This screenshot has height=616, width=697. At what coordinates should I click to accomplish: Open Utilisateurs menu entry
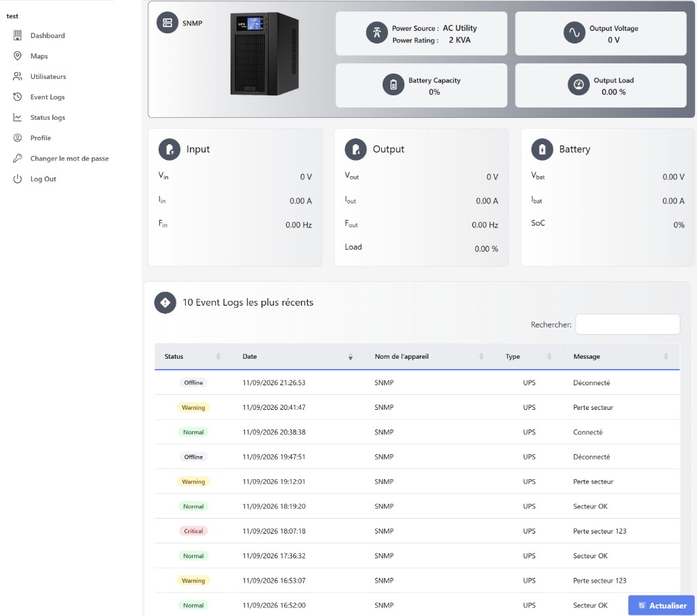click(48, 76)
